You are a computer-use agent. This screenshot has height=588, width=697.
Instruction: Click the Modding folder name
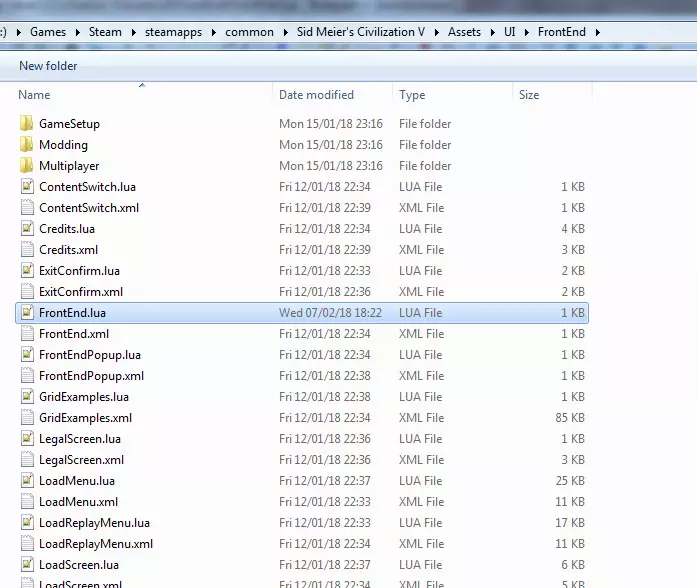tap(63, 145)
